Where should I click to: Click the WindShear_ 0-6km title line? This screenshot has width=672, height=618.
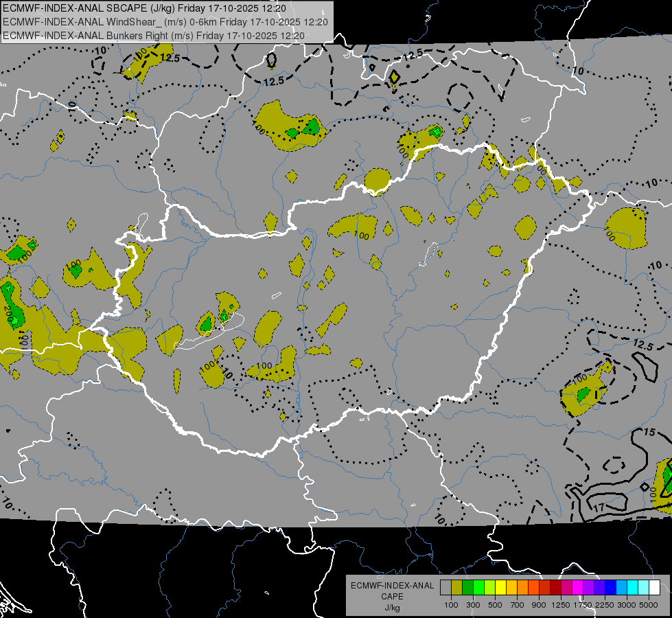point(165,22)
